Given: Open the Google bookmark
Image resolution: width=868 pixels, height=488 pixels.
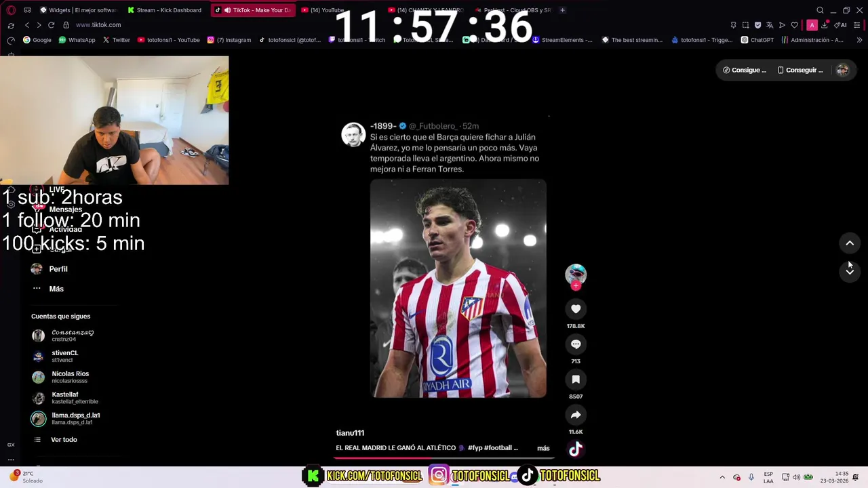Looking at the screenshot, I should [x=37, y=40].
